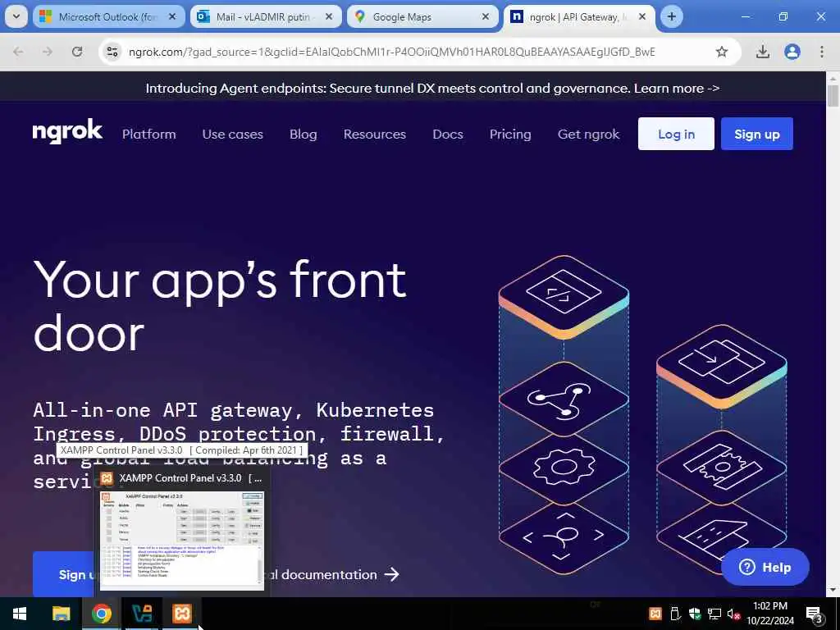Close the ngrok tab
840x630 pixels.
642,16
